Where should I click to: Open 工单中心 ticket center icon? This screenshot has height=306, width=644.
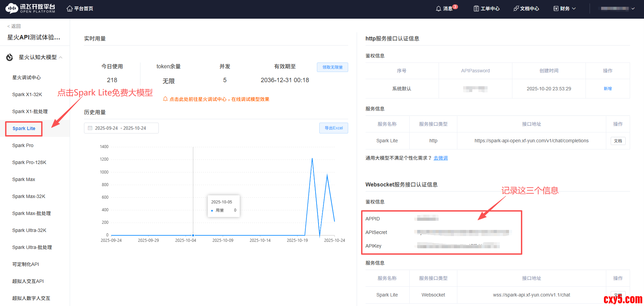[476, 8]
